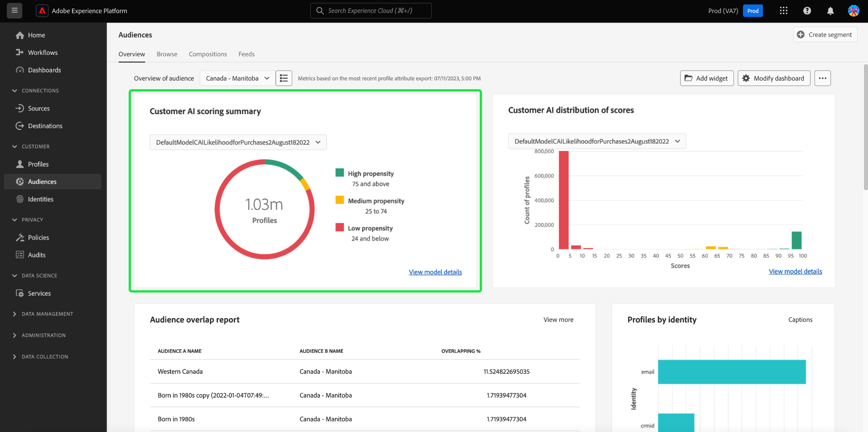The height and width of the screenshot is (432, 868).
Task: Click the Adobe logo icon
Action: [x=42, y=11]
